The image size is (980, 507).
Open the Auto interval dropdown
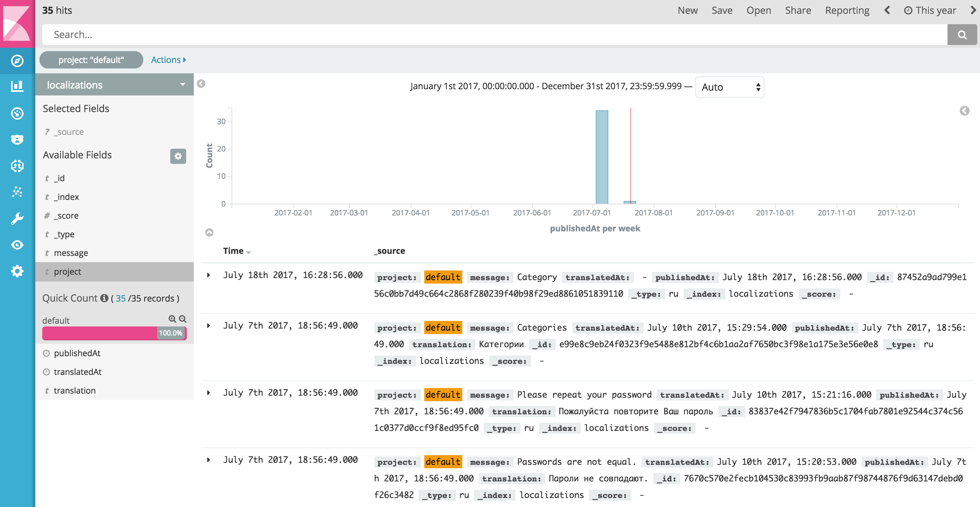[x=729, y=87]
